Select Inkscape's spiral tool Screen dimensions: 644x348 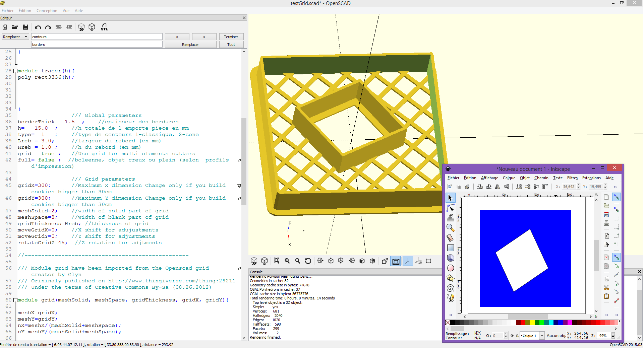[x=451, y=288]
